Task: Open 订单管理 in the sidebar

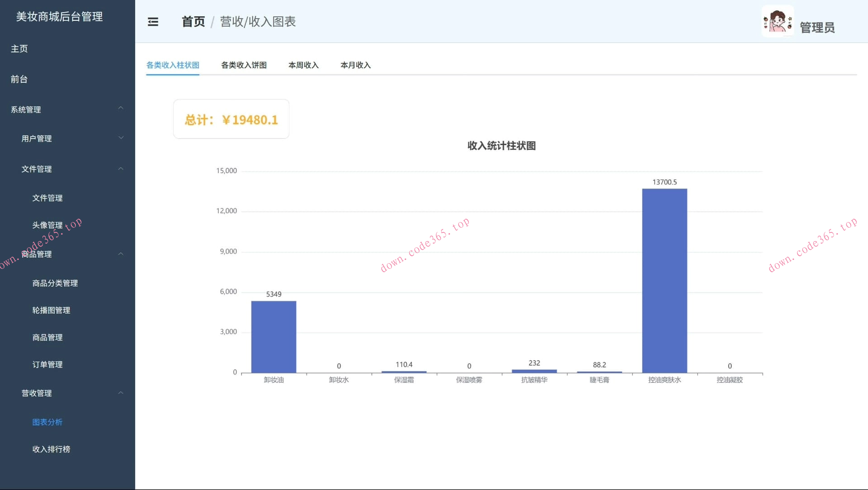Action: pos(47,364)
